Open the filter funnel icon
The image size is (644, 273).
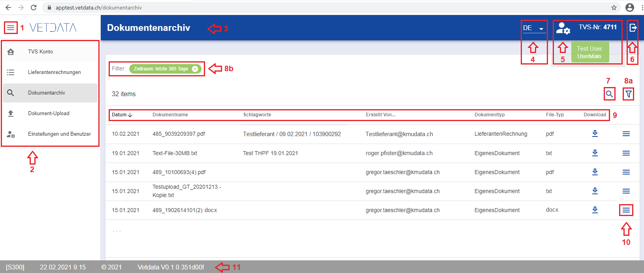pos(628,94)
